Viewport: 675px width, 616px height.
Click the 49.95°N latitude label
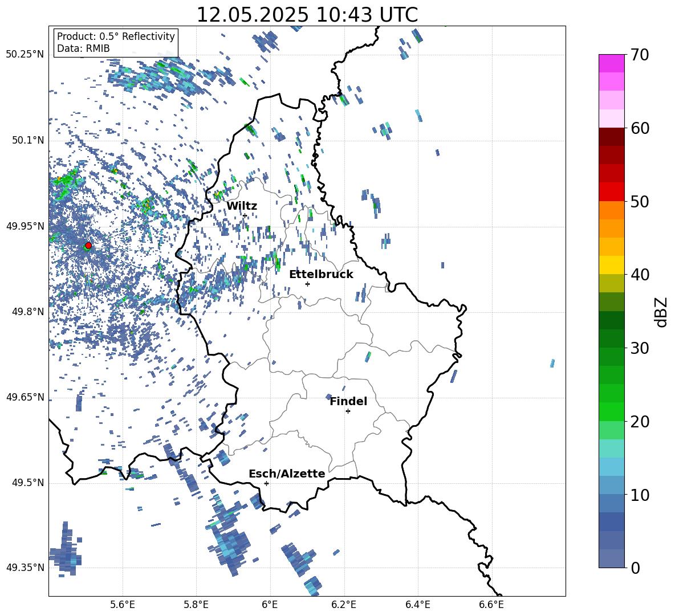25,226
